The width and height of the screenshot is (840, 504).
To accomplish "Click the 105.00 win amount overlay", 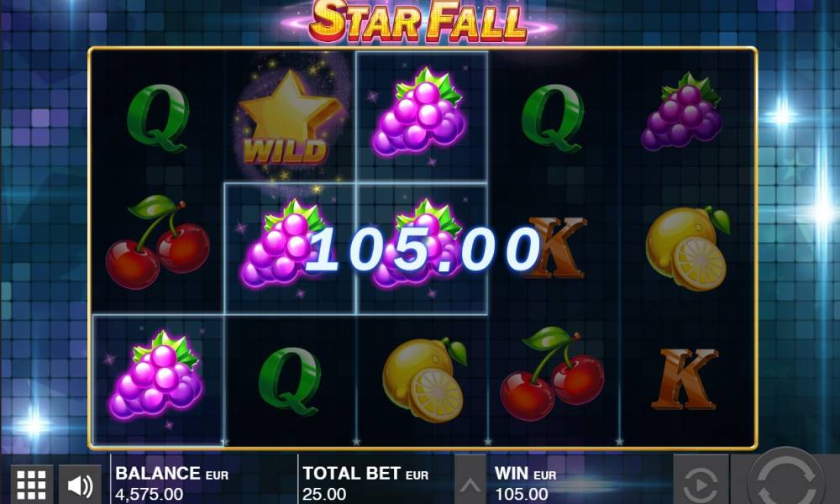I will [423, 249].
